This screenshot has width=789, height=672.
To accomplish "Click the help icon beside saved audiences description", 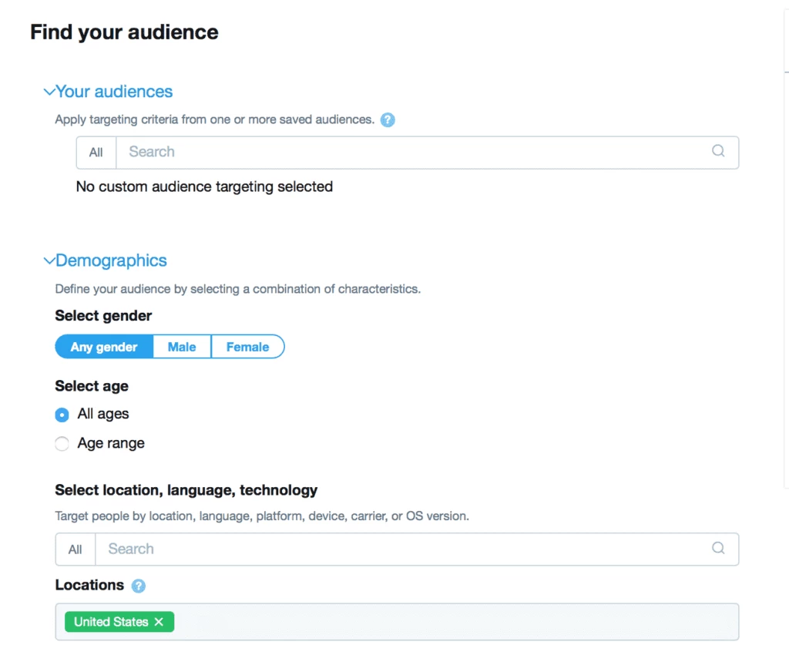I will coord(388,119).
